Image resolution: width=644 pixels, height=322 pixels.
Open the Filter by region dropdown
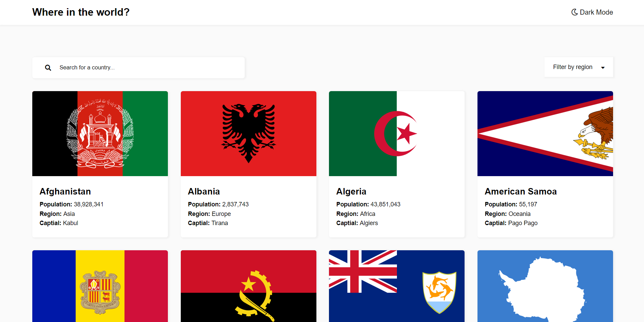578,67
